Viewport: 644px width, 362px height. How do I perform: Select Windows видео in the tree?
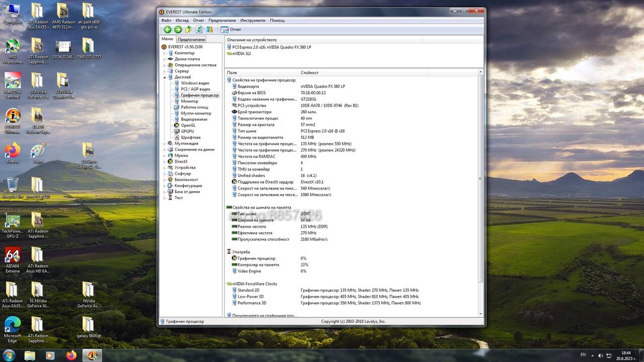pyautogui.click(x=195, y=83)
